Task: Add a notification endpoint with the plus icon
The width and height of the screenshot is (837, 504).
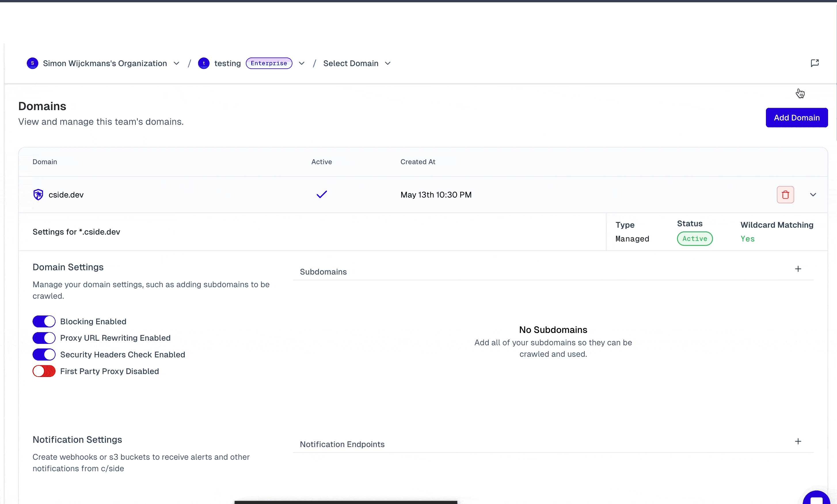Action: [798, 441]
